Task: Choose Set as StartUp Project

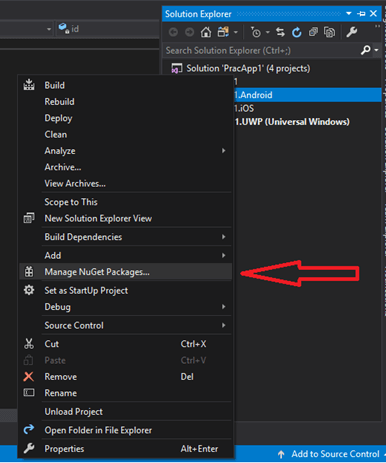Action: pos(86,291)
